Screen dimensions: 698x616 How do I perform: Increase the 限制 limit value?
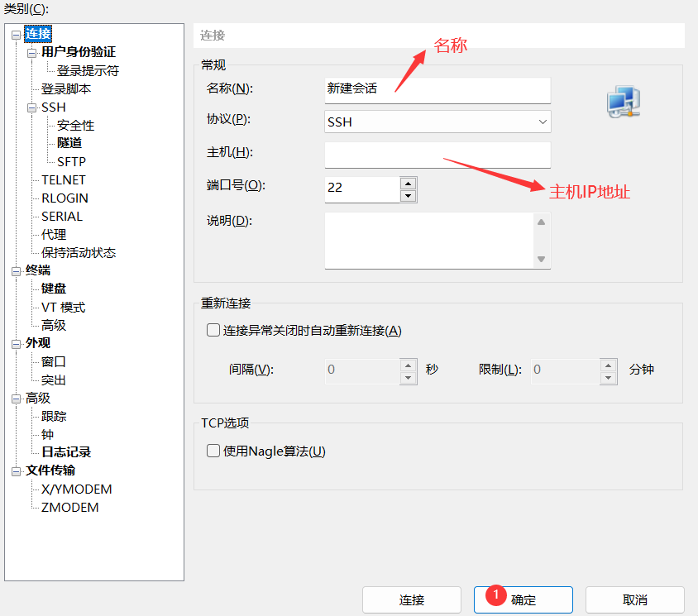tap(609, 365)
